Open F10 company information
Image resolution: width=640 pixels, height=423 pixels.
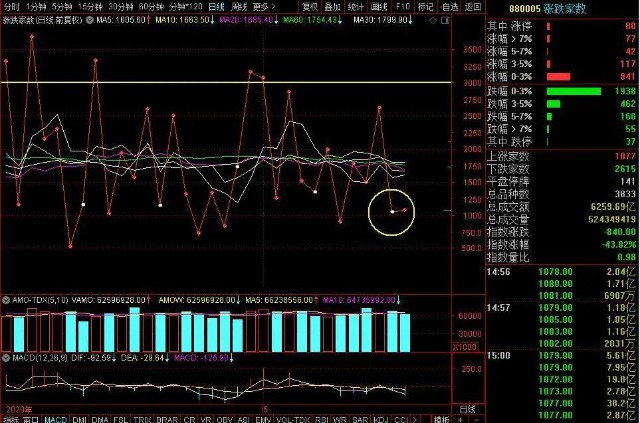pos(400,6)
